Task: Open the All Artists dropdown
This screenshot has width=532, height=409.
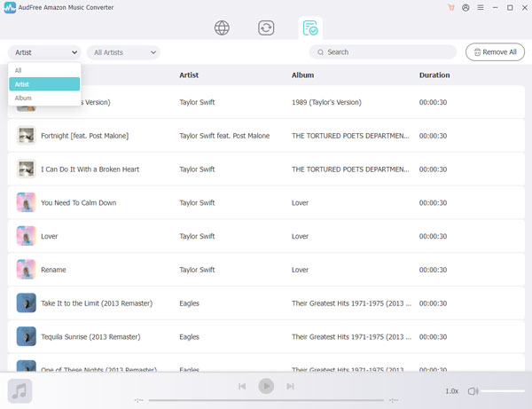Action: (x=123, y=52)
